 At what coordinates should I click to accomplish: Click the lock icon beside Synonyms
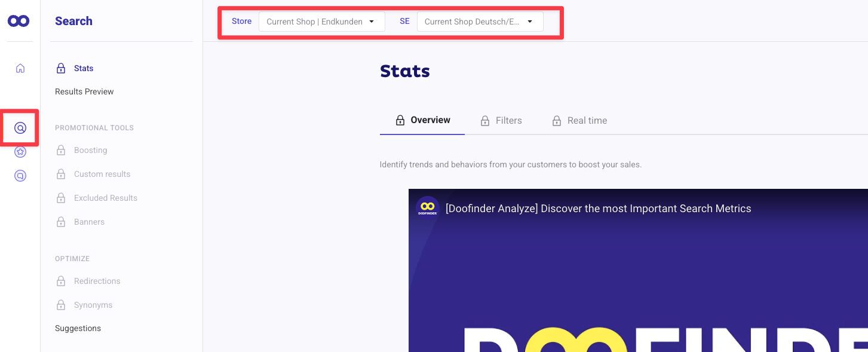(61, 305)
